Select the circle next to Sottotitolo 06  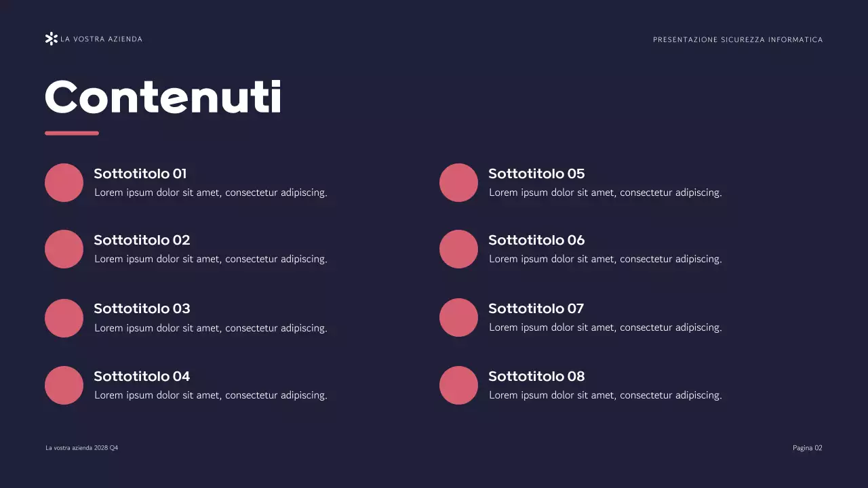[x=458, y=249]
